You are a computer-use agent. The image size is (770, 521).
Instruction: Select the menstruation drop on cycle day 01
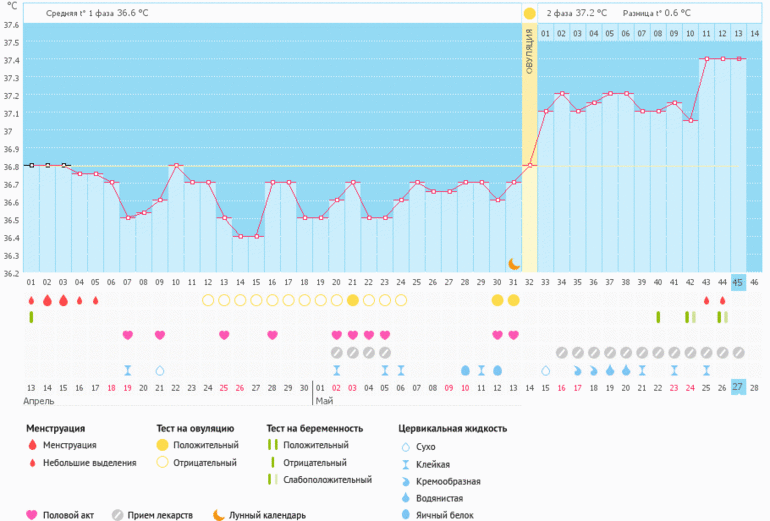coord(31,300)
